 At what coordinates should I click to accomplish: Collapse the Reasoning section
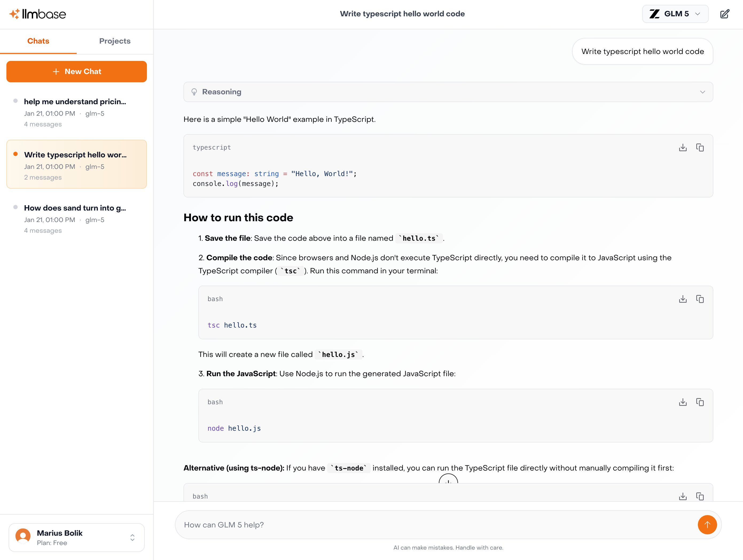coord(702,92)
